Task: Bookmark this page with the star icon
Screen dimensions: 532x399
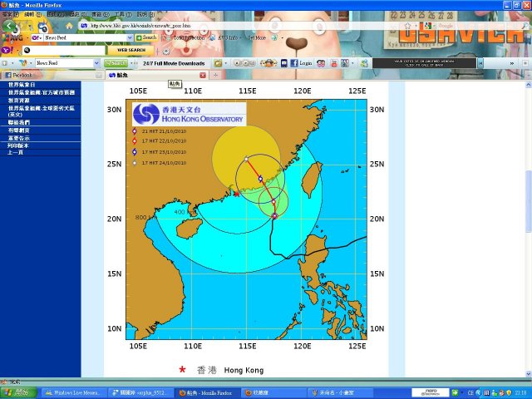Action: pyautogui.click(x=408, y=26)
